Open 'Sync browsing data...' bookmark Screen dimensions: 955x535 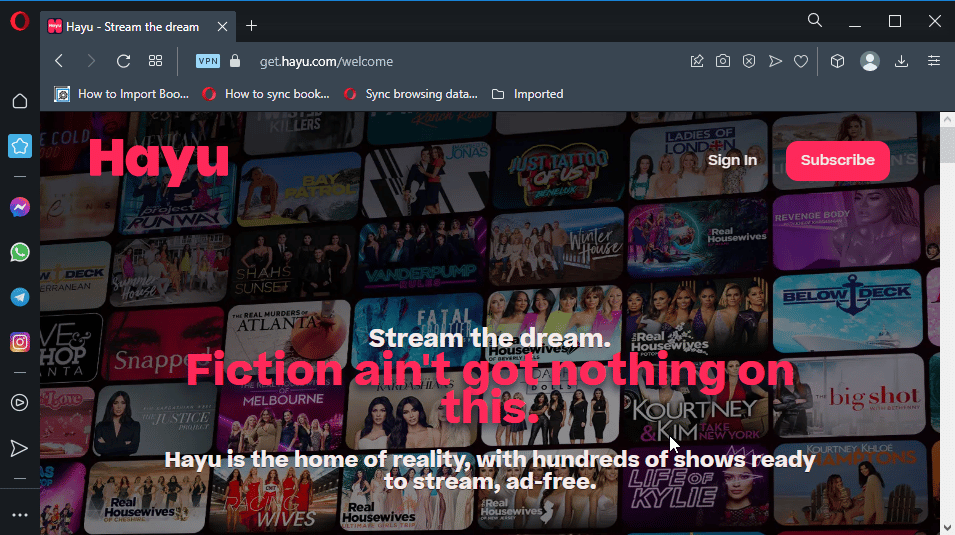pyautogui.click(x=411, y=94)
